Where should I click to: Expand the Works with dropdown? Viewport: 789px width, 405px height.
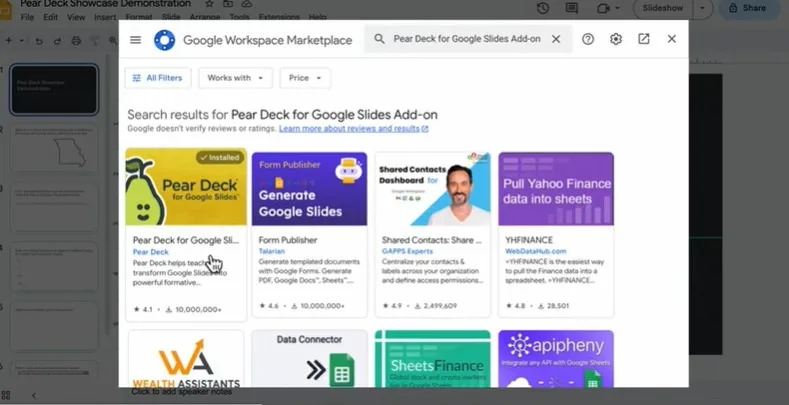235,78
